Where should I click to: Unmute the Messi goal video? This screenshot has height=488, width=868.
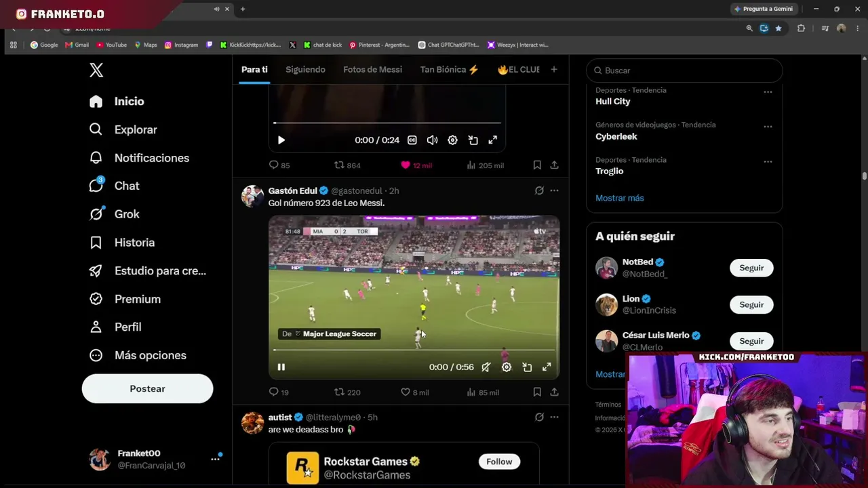coord(486,367)
